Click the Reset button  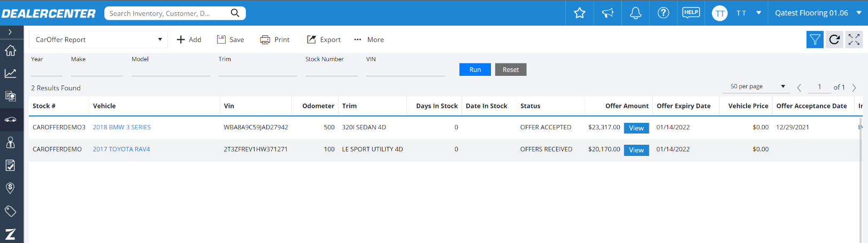pyautogui.click(x=511, y=69)
